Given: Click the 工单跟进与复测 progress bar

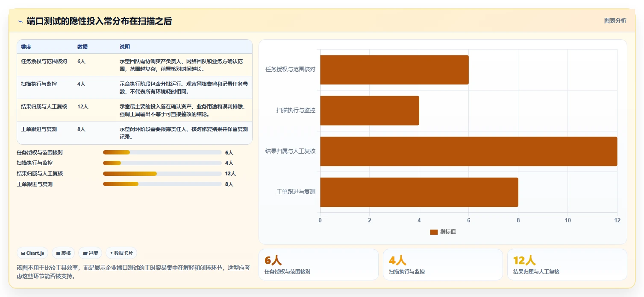Looking at the screenshot, I should click(162, 184).
